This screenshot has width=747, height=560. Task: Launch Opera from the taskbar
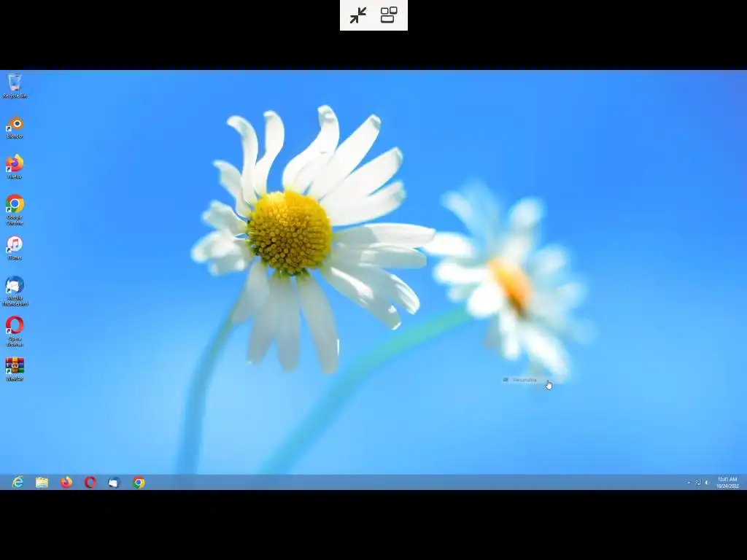[90, 483]
